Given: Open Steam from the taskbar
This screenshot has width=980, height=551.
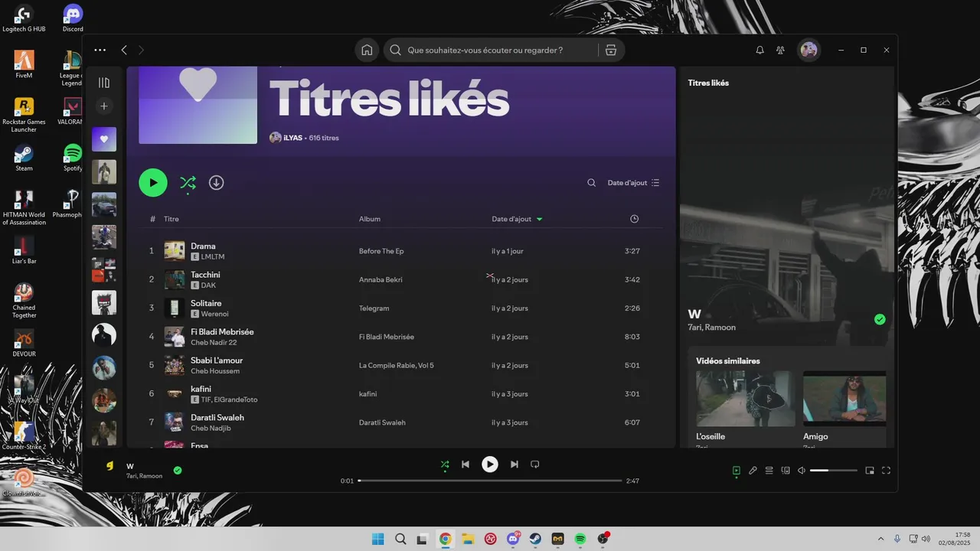Looking at the screenshot, I should [x=535, y=539].
